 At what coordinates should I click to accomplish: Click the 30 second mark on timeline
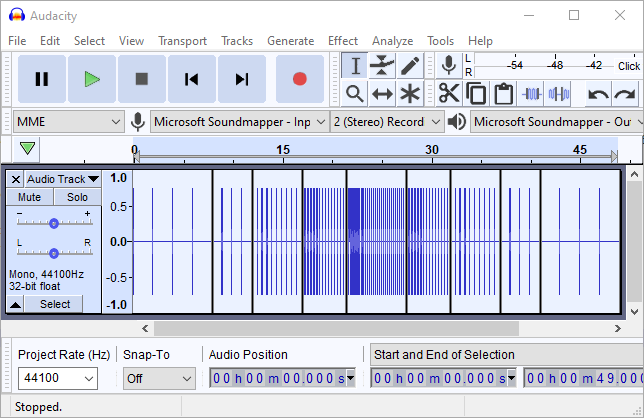pyautogui.click(x=432, y=149)
